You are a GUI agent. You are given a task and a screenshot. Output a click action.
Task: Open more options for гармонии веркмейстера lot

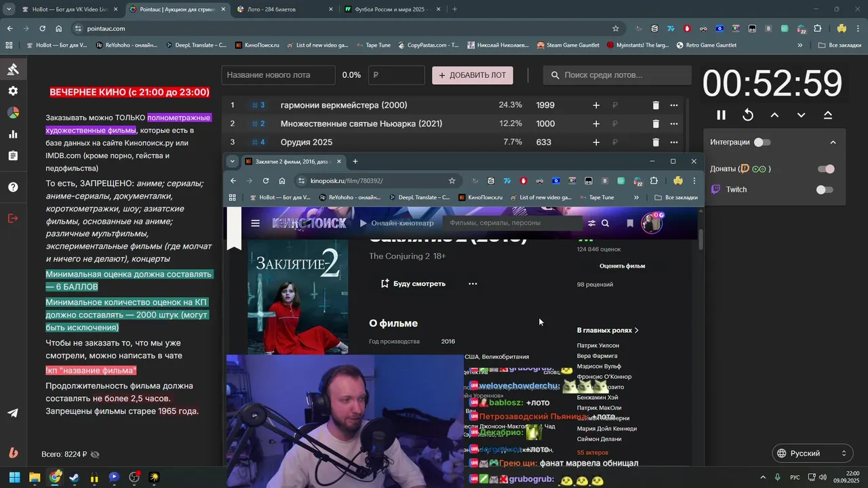(674, 105)
